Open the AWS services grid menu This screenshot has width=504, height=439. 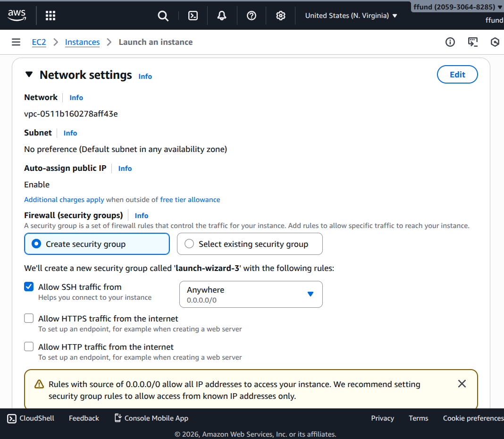pyautogui.click(x=50, y=16)
